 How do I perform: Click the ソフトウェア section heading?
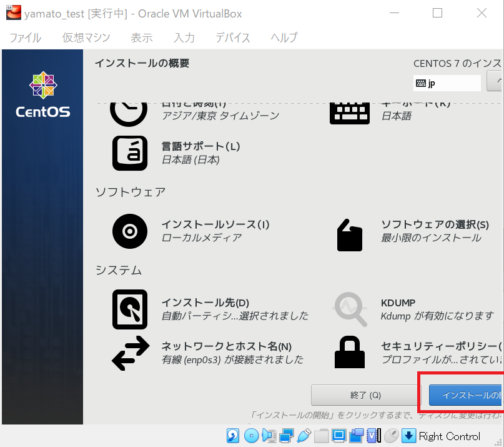click(x=130, y=192)
